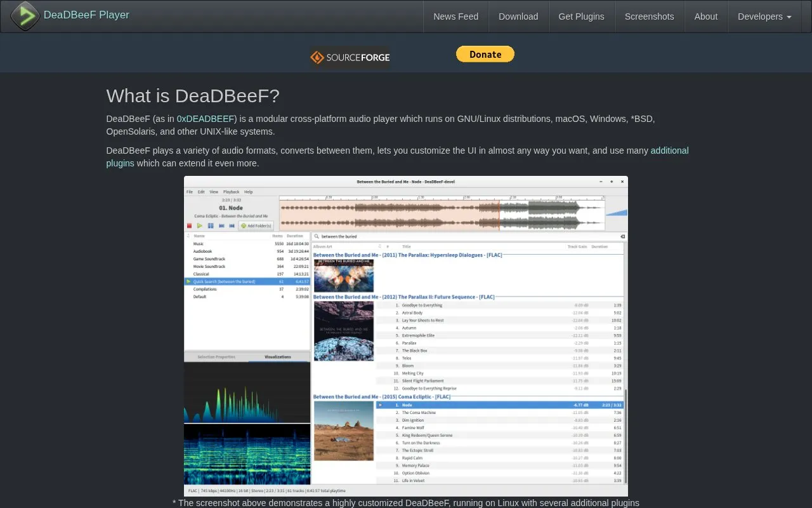Viewport: 812px width, 508px height.
Task: Open the Screenshots page
Action: [650, 17]
